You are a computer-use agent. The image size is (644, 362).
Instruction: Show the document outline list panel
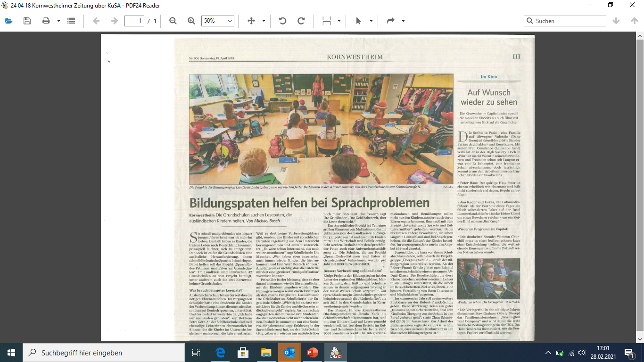tap(71, 21)
